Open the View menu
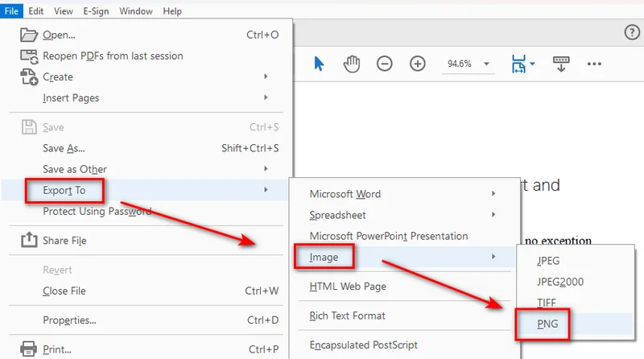 coord(64,11)
